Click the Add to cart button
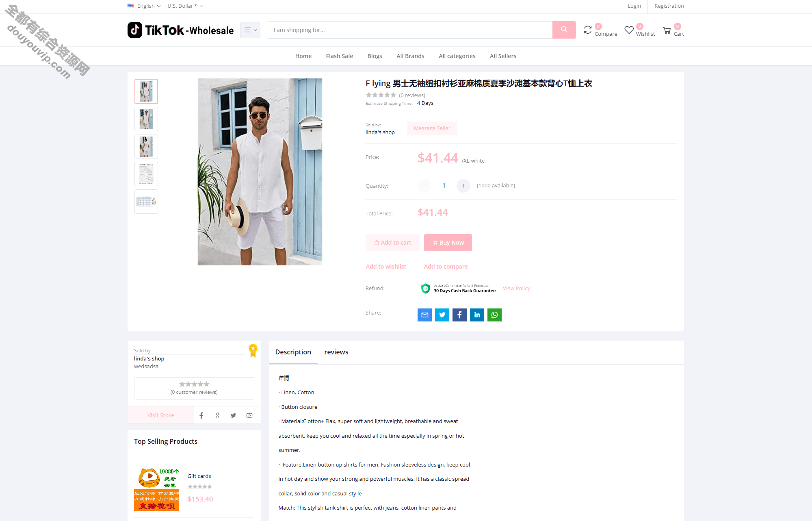The height and width of the screenshot is (521, 812). click(392, 242)
